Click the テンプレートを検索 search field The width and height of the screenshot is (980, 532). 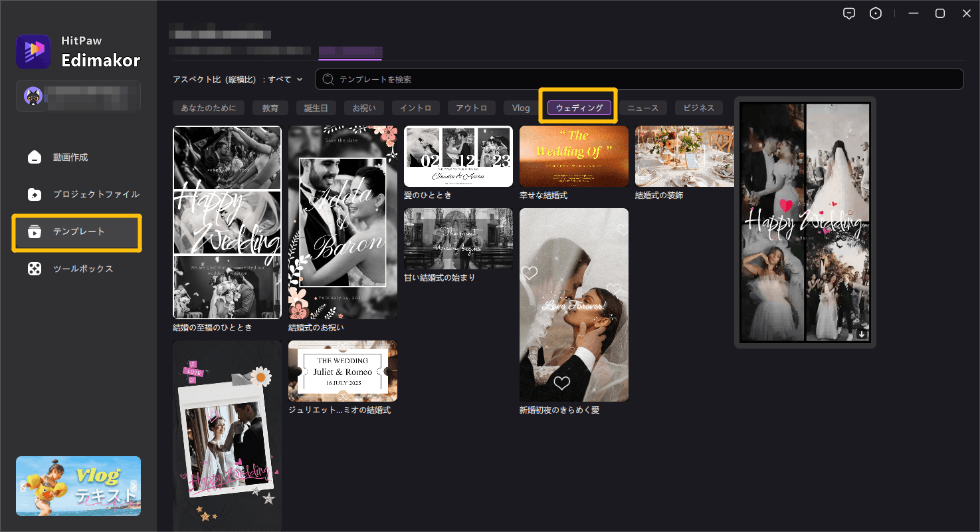638,79
